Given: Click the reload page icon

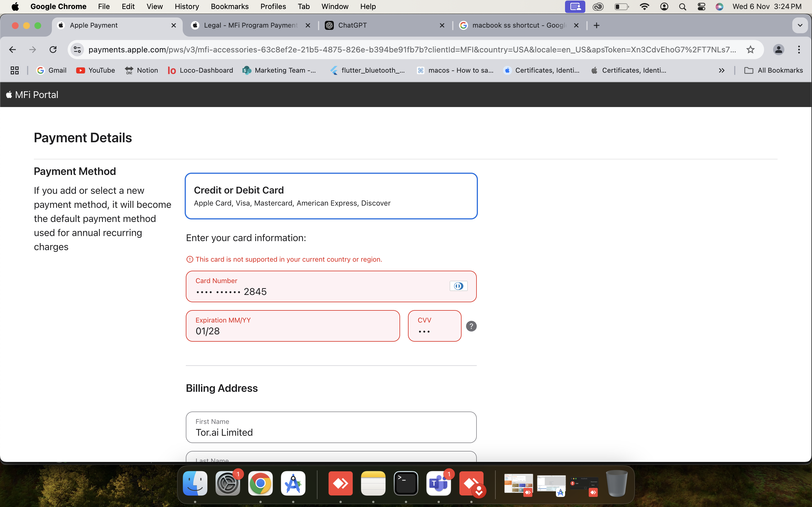Looking at the screenshot, I should coord(53,50).
